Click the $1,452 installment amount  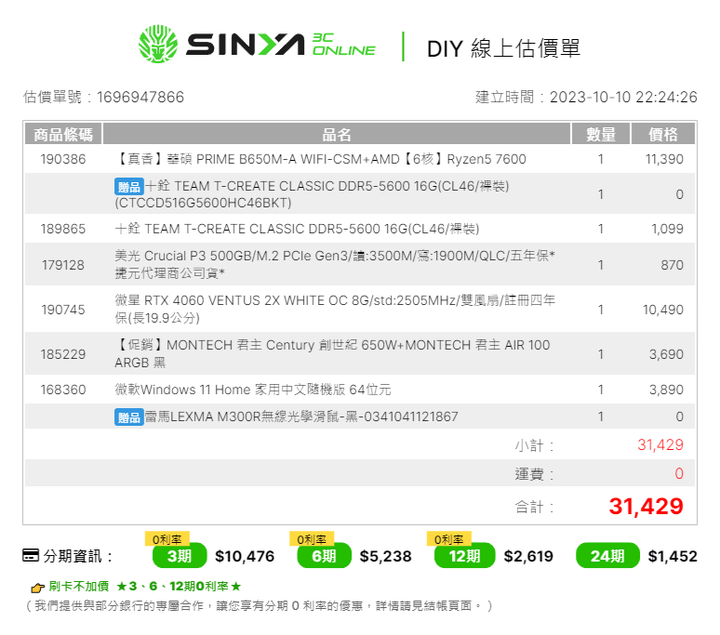point(673,556)
